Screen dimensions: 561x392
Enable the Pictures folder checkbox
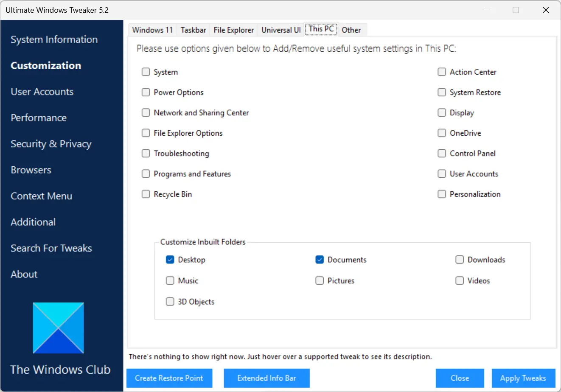pos(320,281)
